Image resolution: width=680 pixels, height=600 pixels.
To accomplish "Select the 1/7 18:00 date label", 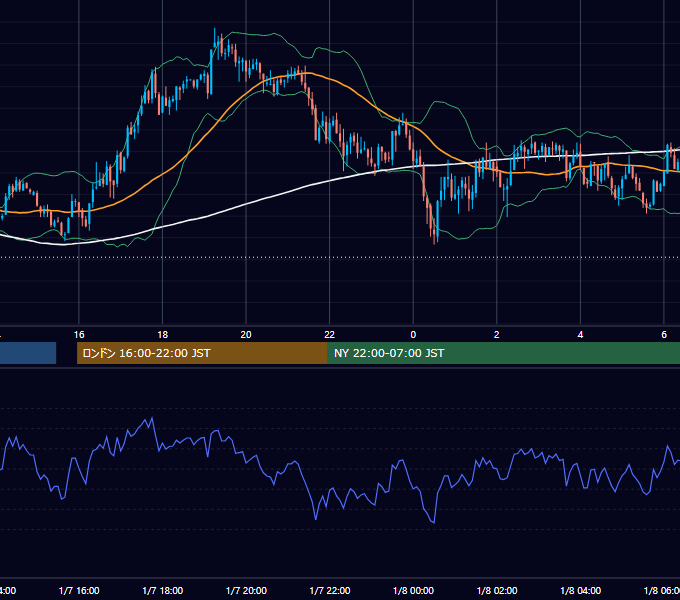I will (163, 590).
